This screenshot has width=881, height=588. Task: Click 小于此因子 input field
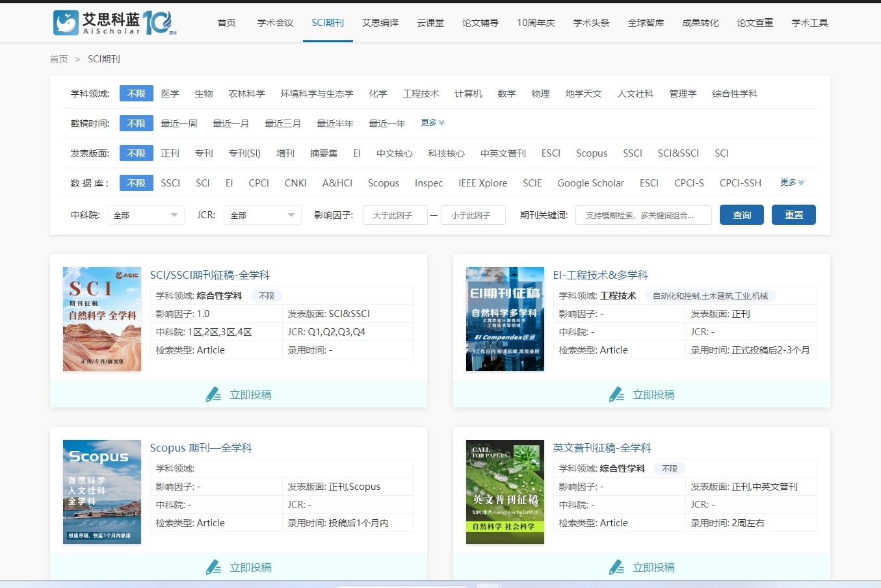pyautogui.click(x=473, y=215)
